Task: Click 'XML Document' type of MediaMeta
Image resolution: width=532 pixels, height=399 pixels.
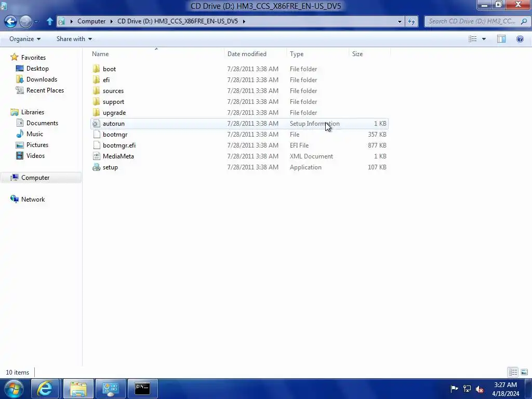Action: (311, 156)
